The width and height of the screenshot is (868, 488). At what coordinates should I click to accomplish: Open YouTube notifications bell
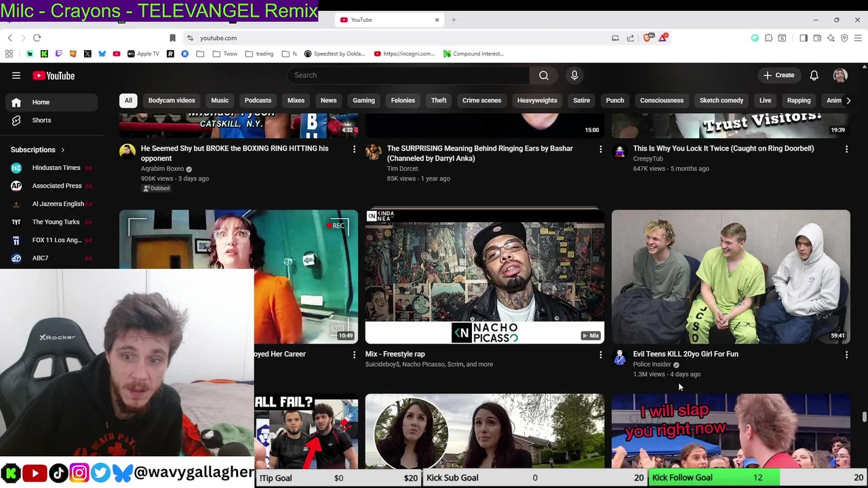click(814, 75)
